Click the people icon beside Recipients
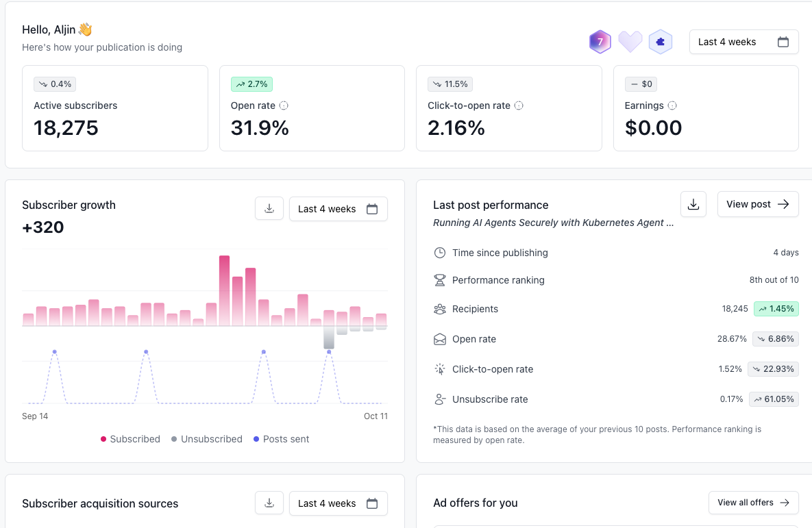The image size is (812, 528). click(440, 309)
